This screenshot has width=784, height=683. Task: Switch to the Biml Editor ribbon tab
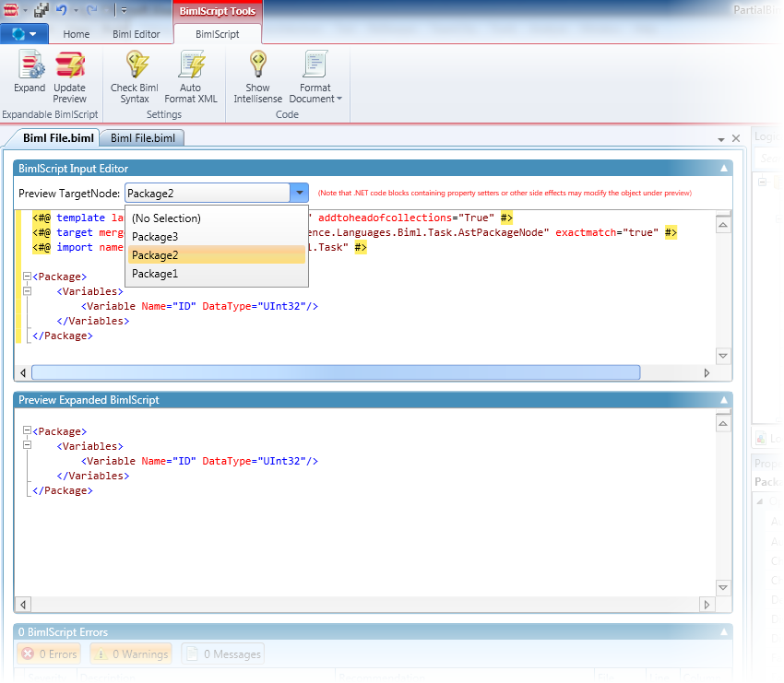136,34
